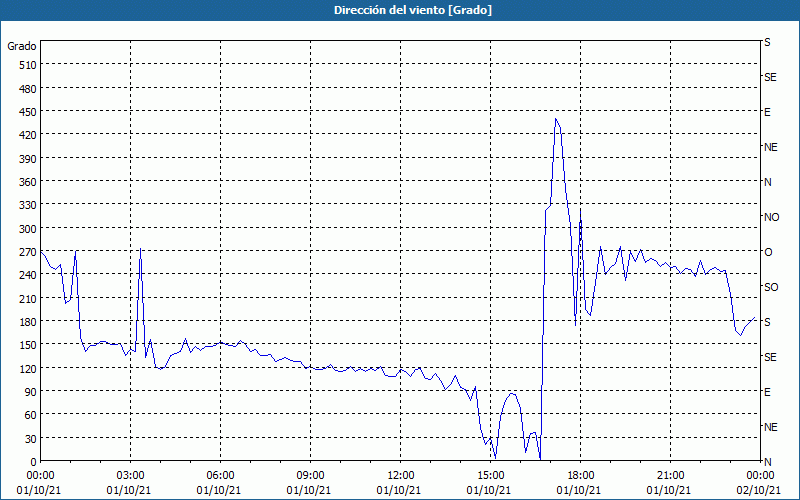Click the 450 tick label on the left axis
Viewport: 800px width, 500px height.
28,112
